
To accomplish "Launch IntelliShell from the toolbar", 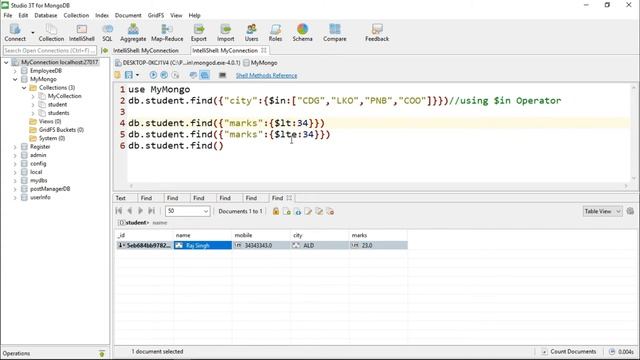I will (x=82, y=32).
